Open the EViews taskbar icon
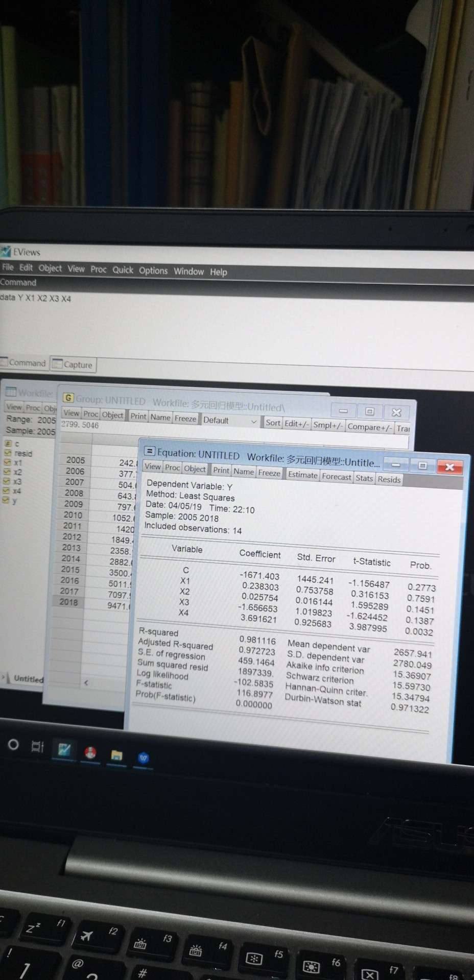This screenshot has width=474, height=980. click(x=64, y=750)
